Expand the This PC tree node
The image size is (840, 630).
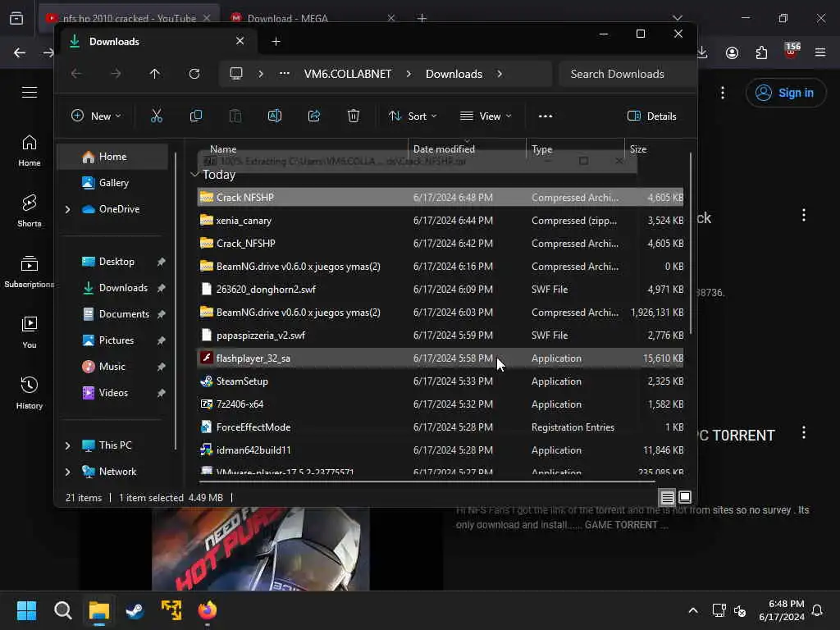pos(67,445)
